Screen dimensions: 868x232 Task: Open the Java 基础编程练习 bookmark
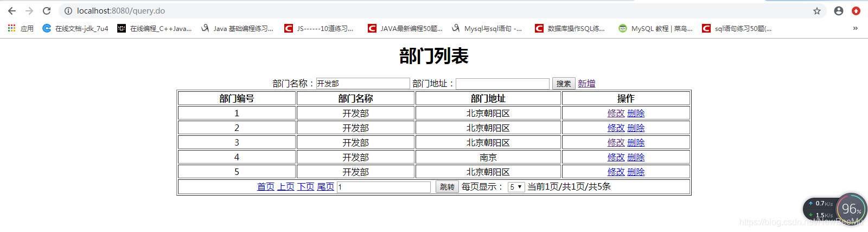click(237, 28)
